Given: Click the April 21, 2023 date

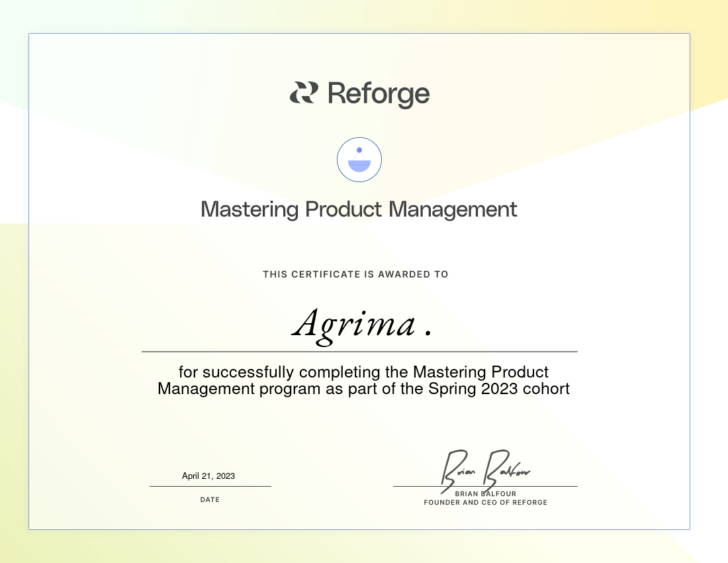Looking at the screenshot, I should 208,476.
